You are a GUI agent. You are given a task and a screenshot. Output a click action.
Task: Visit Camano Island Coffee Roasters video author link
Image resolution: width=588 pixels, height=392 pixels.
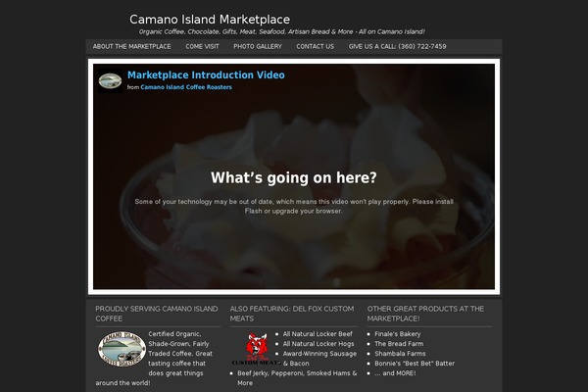(186, 87)
